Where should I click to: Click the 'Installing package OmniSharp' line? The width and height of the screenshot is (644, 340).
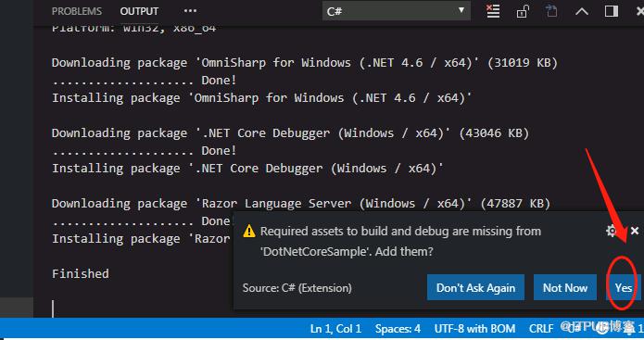coord(261,98)
